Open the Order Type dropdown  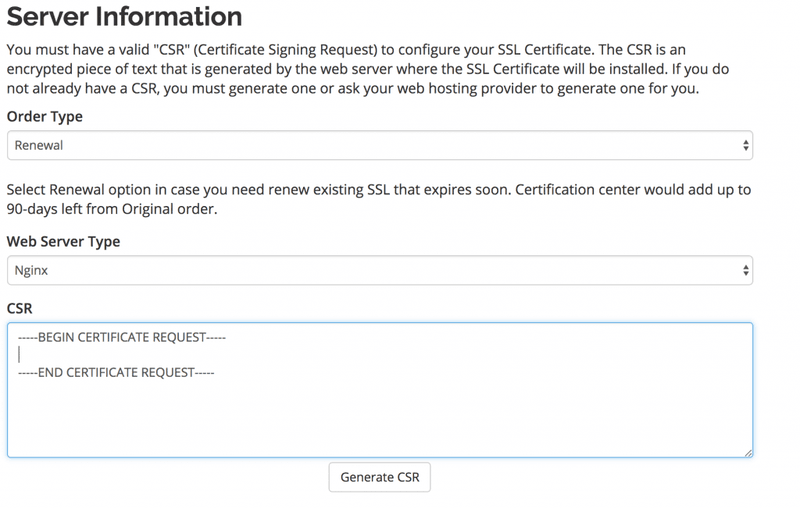point(379,145)
